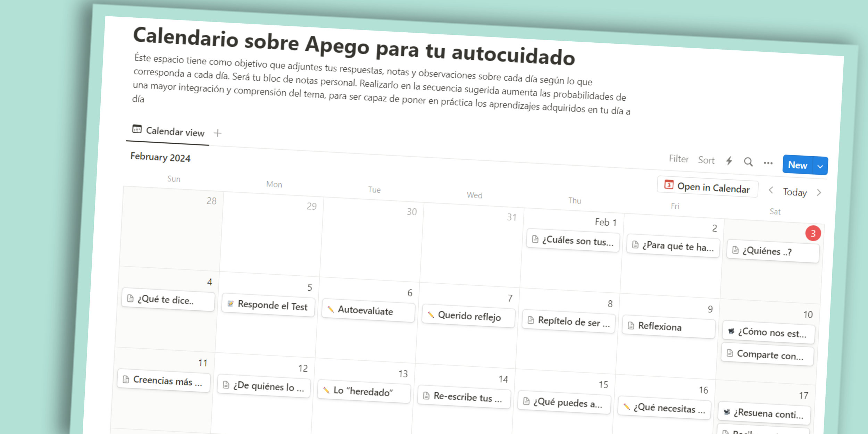The image size is (868, 434).
Task: Click the clapperboard icon on ¿Cómo nos est... entry
Action: (731, 331)
